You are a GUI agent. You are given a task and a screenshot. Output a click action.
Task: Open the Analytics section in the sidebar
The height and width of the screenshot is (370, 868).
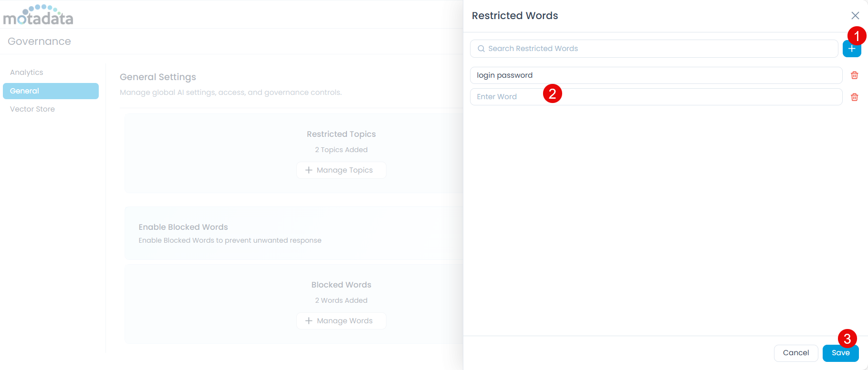tap(27, 72)
